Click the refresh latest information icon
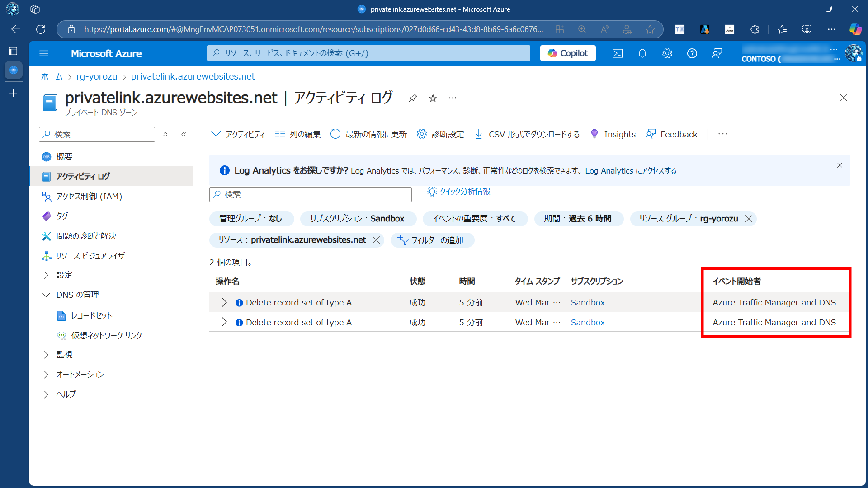Image resolution: width=868 pixels, height=488 pixels. point(335,134)
